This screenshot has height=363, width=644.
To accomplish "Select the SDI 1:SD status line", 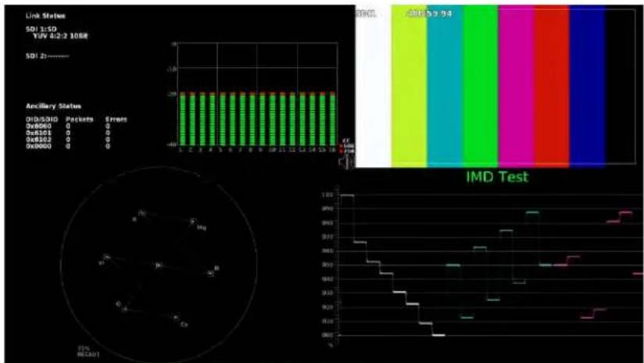I will point(41,30).
